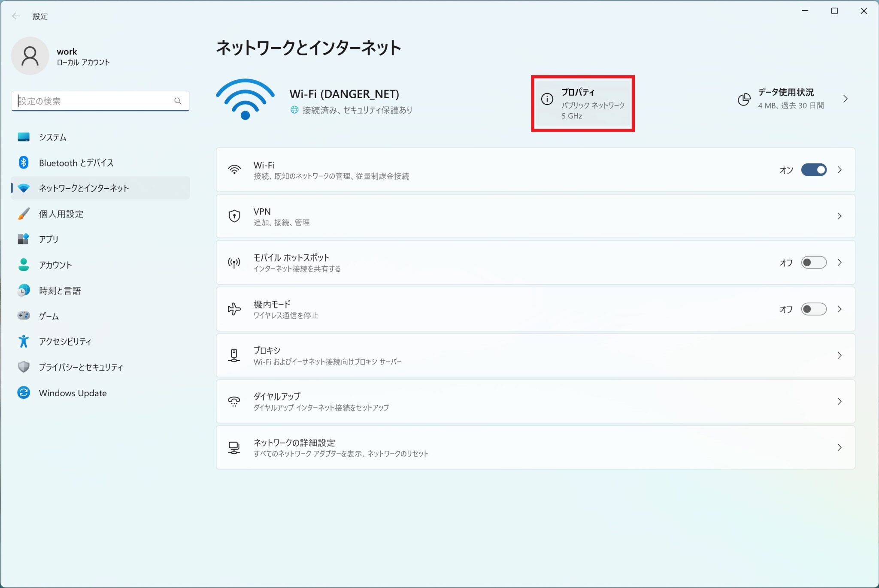Open the プロキシ settings via its chevron
This screenshot has width=879, height=588.
point(840,355)
